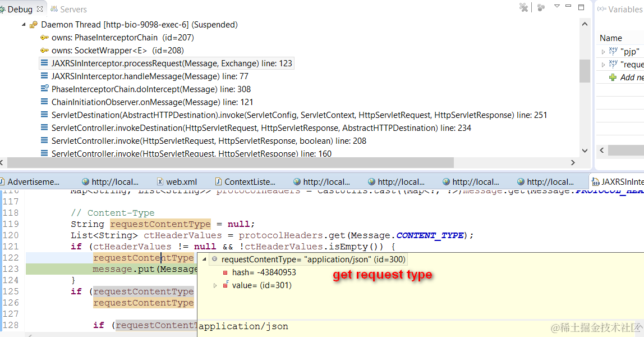
Task: Open first http://local... browser tab
Action: coord(110,181)
